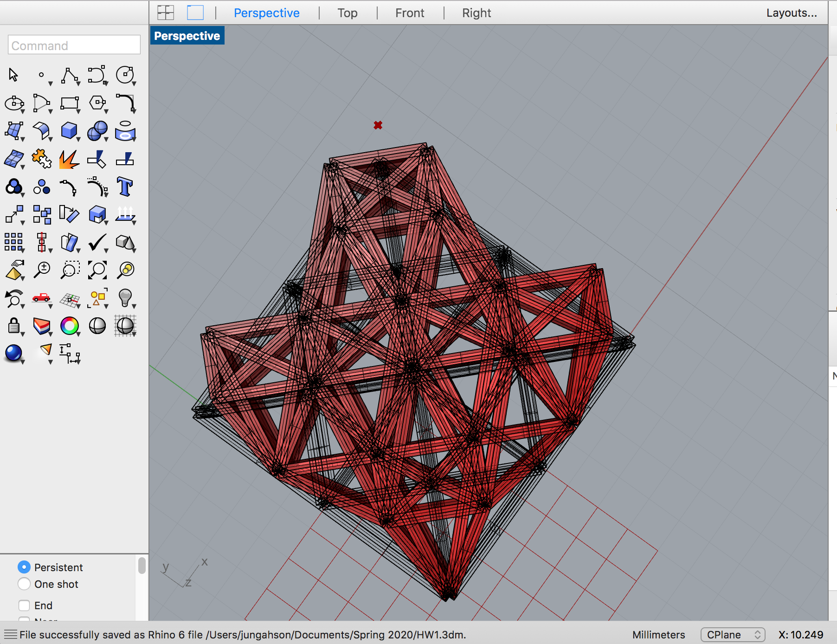This screenshot has height=644, width=837.
Task: Click the Explode tool
Action: (x=69, y=159)
